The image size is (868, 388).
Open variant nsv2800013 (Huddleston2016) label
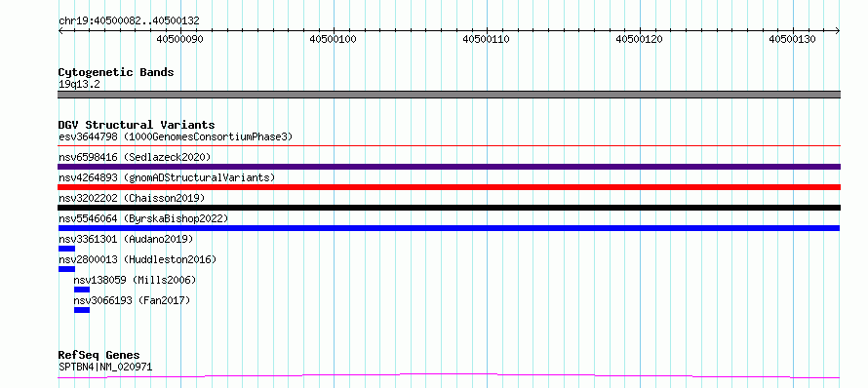(138, 259)
